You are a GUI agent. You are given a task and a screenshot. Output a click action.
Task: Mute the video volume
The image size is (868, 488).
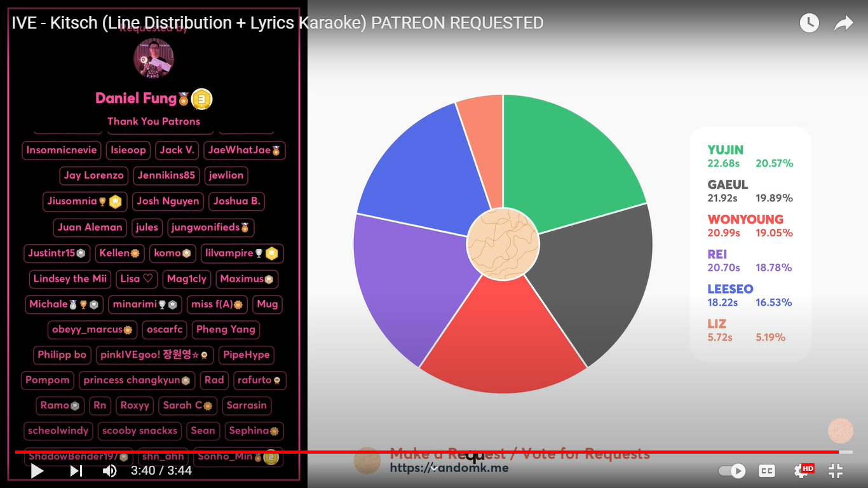pyautogui.click(x=110, y=471)
